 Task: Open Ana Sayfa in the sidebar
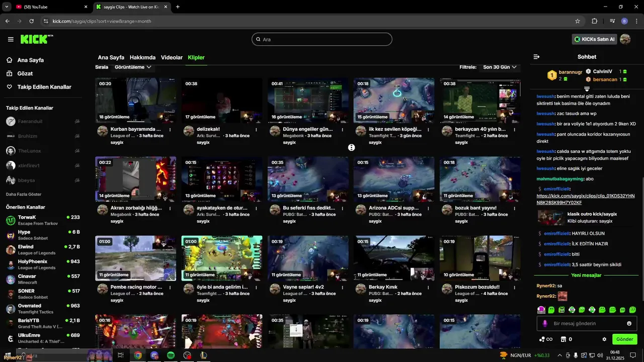click(30, 60)
